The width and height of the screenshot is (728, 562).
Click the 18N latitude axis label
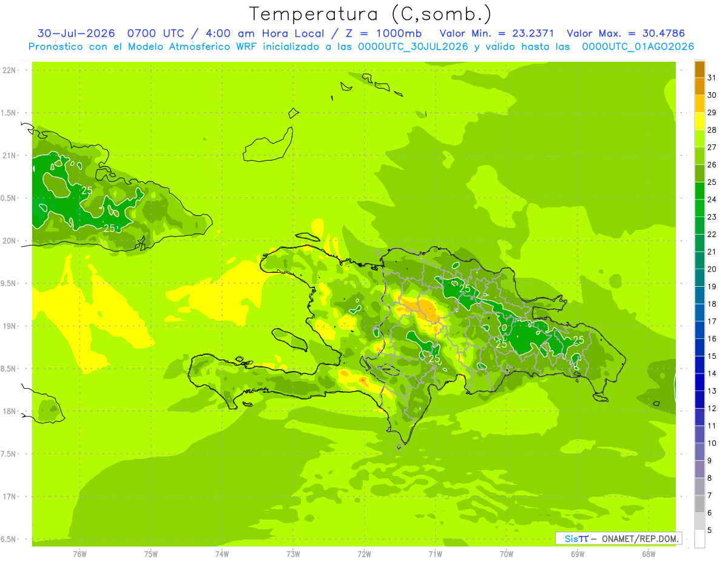[x=9, y=411]
